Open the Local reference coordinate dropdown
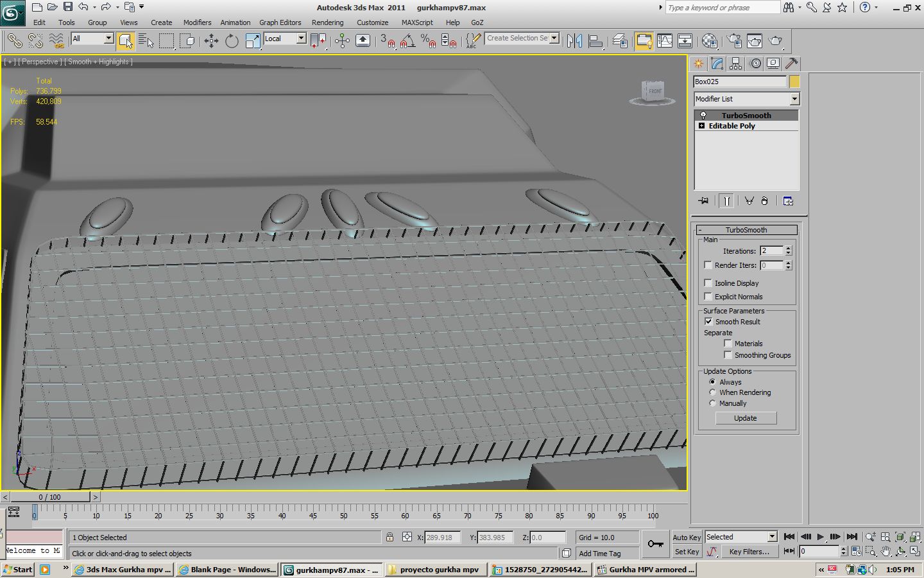Viewport: 924px width, 578px height. tap(301, 39)
